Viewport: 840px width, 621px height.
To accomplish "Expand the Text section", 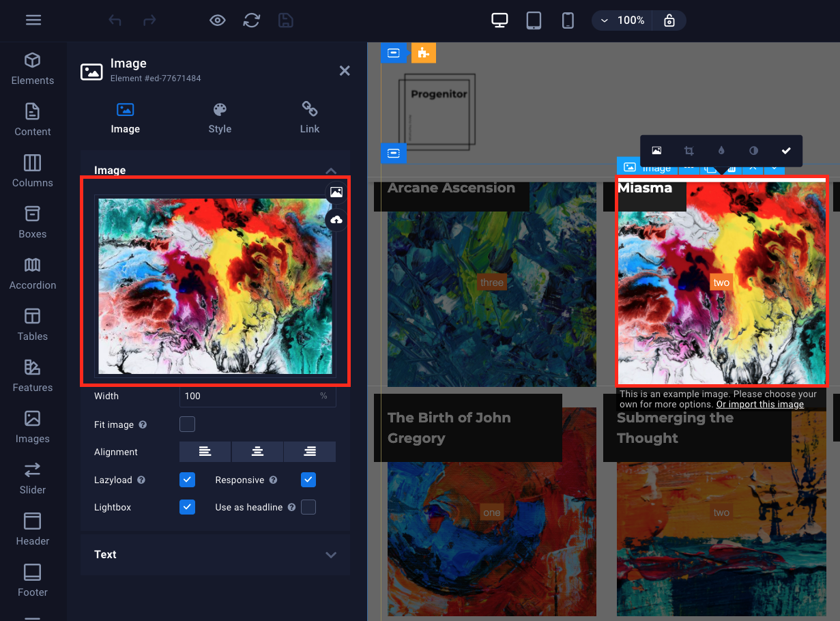I will click(215, 554).
